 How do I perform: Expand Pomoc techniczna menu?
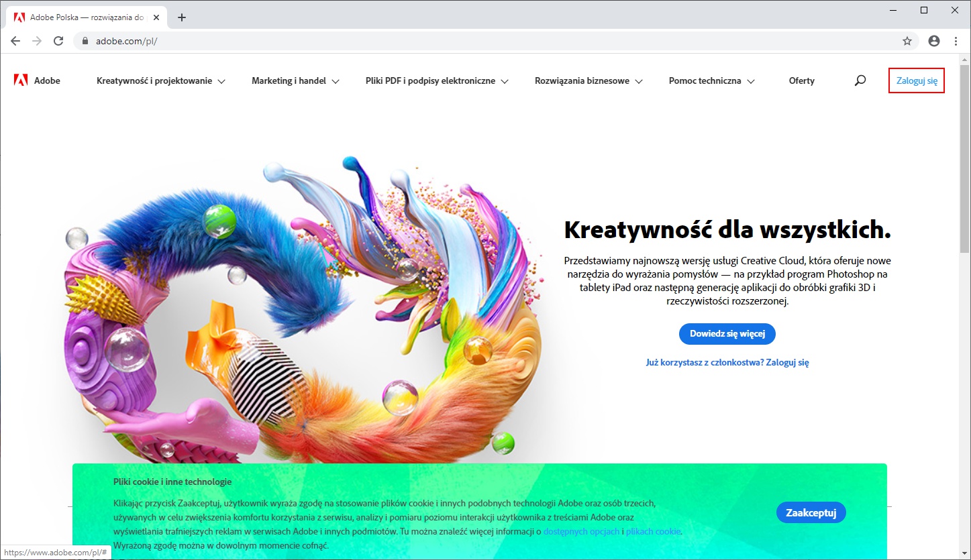712,80
